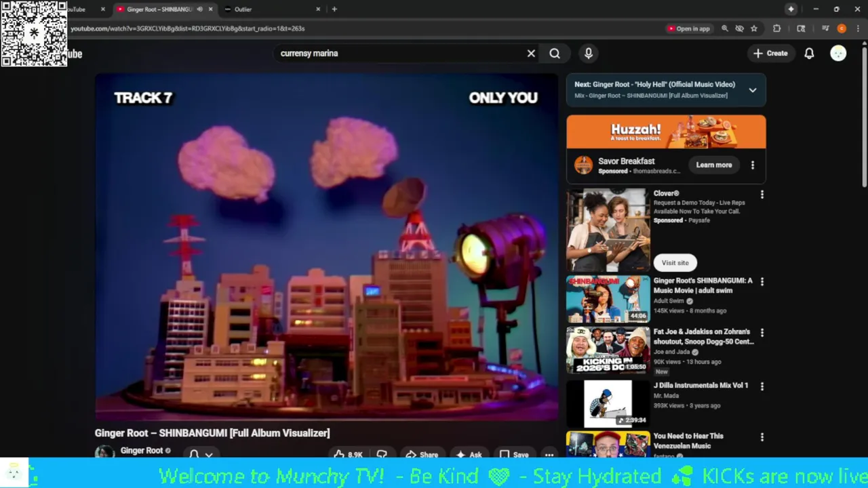Play Ginger Root's SHINBANGUMI Music Movie thumbnail

tap(608, 299)
